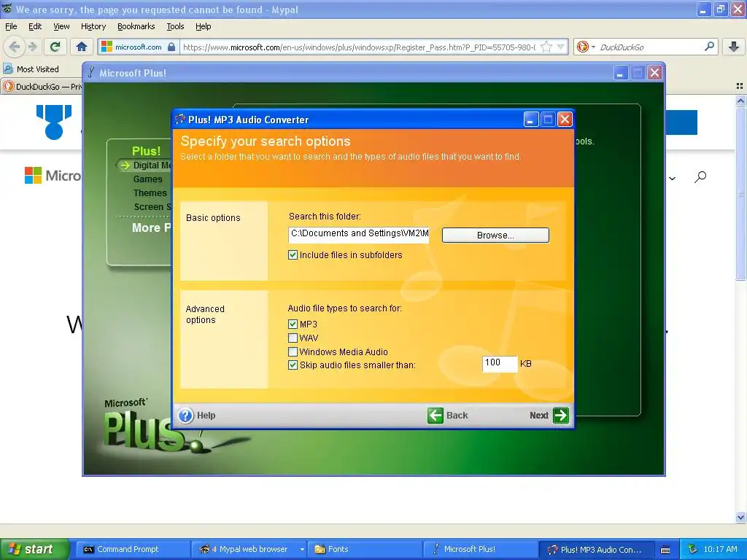The width and height of the screenshot is (747, 560).
Task: Minimize the MP3 Audio Converter dialog
Action: point(531,119)
